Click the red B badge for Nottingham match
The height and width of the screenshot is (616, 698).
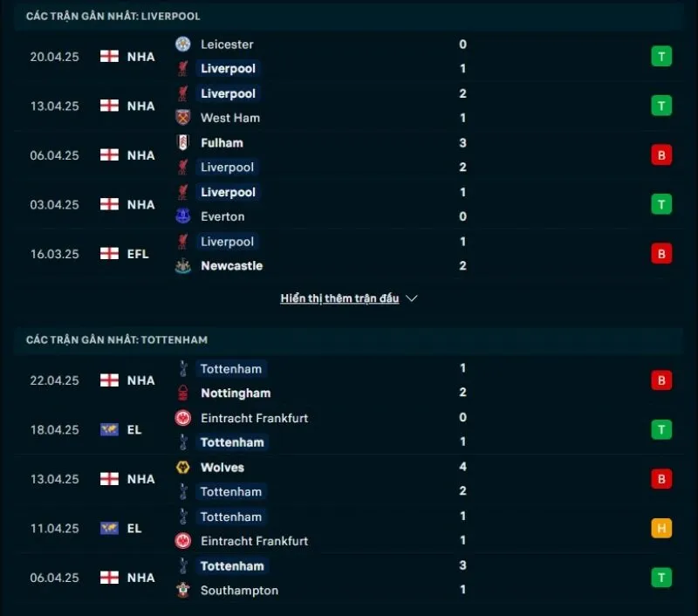pyautogui.click(x=660, y=380)
